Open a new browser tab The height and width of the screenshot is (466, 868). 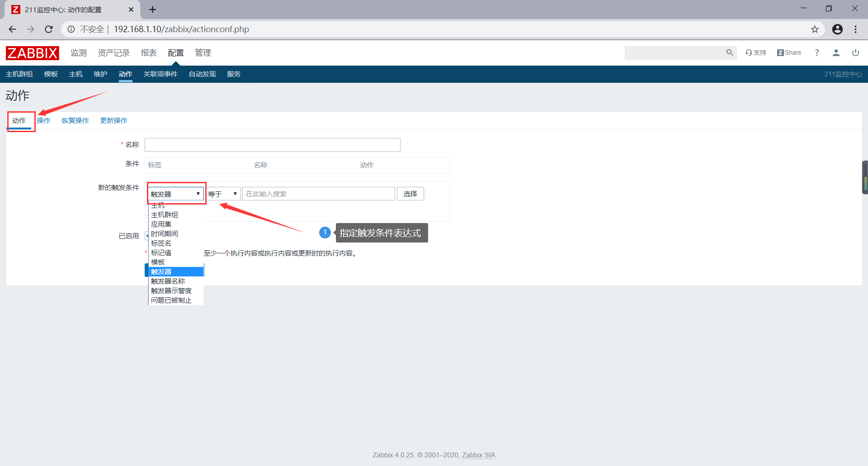[x=152, y=10]
